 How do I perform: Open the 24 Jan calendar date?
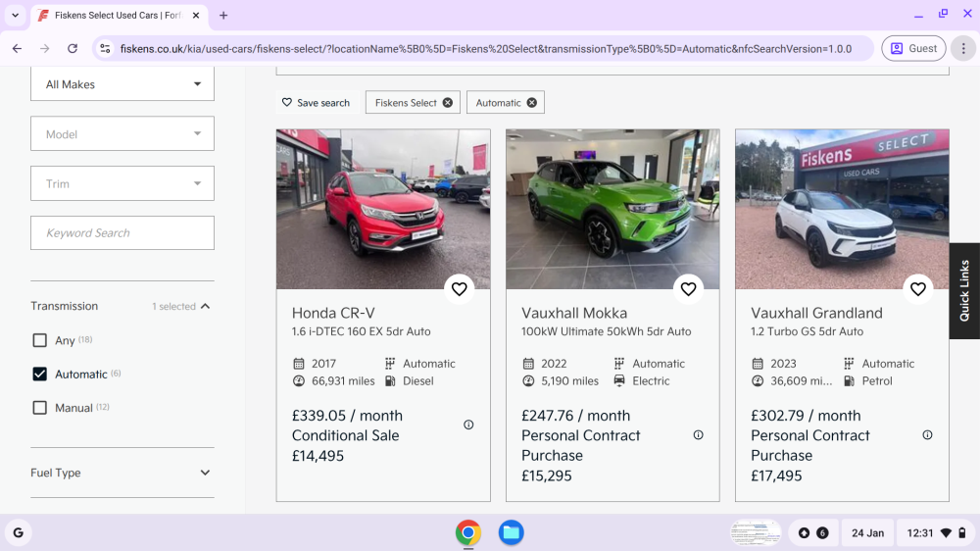click(867, 533)
